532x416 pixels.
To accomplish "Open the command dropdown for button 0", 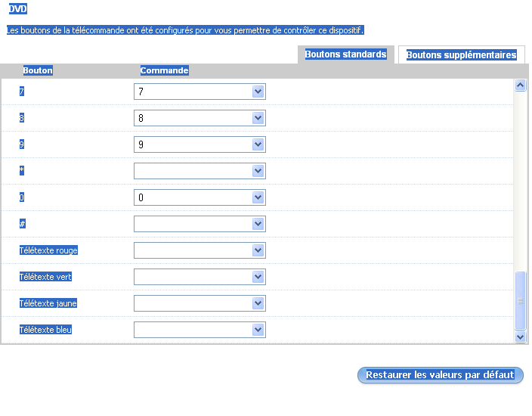I will [258, 197].
